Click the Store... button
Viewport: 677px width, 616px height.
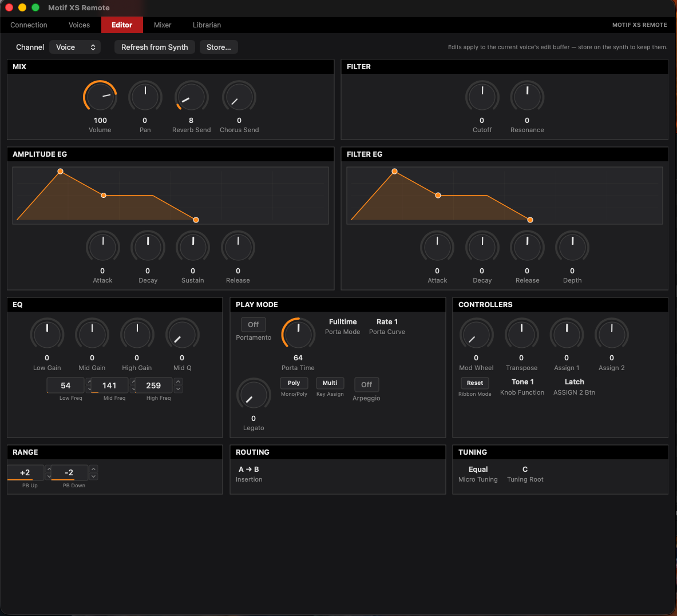click(x=219, y=47)
